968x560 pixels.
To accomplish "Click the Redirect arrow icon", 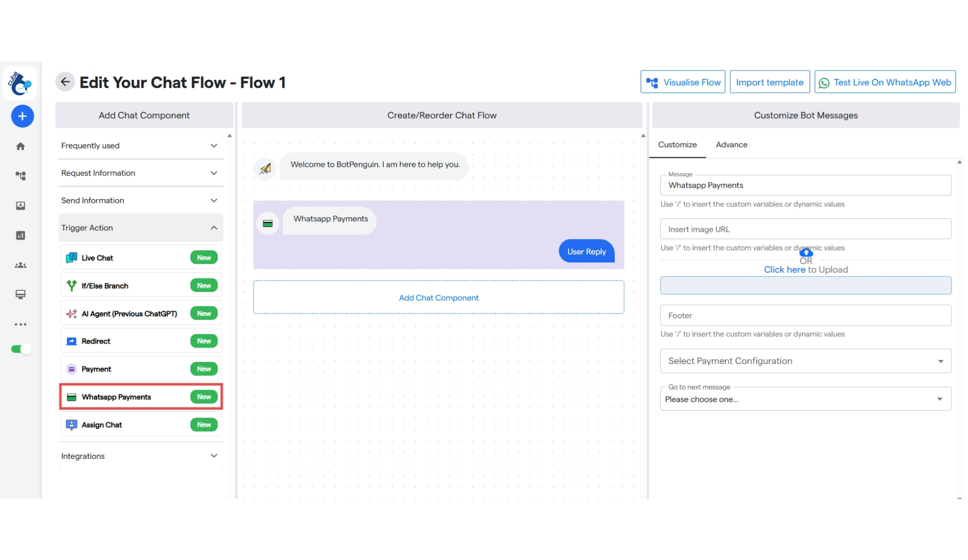I will 72,341.
